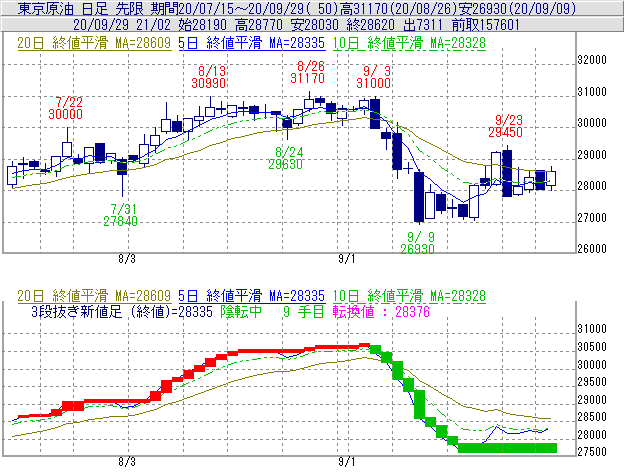
Task: Select the 10-day MA=28328 legend in the upper chart
Action: (409, 43)
